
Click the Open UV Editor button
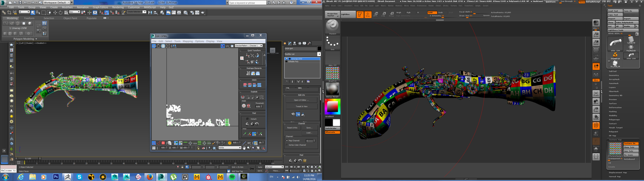(x=302, y=100)
